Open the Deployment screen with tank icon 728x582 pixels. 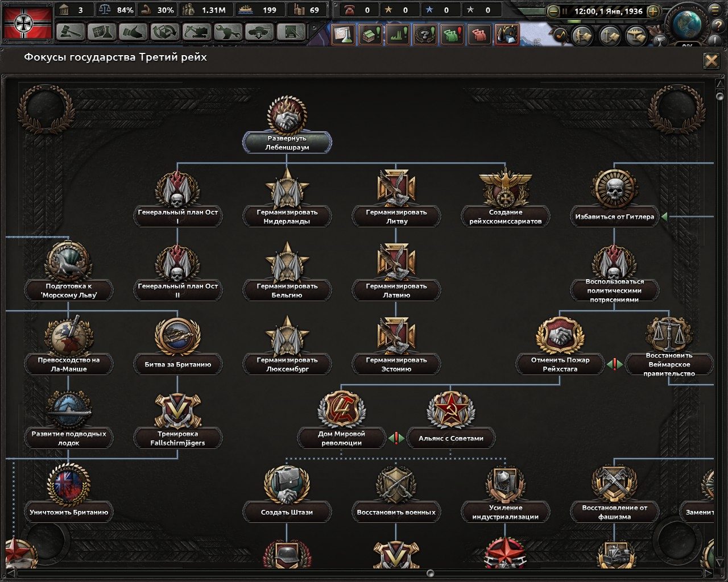[x=259, y=32]
